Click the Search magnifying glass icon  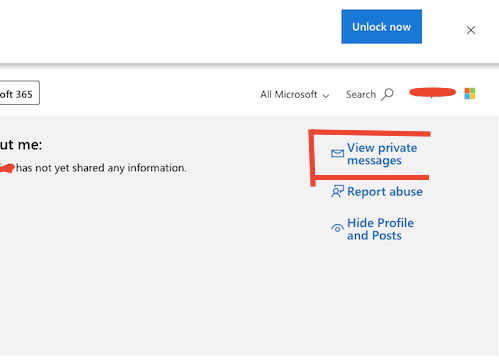(x=387, y=94)
